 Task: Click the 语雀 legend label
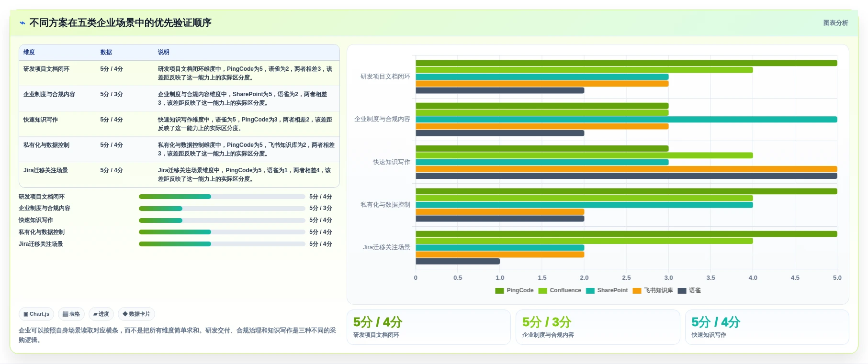coord(695,290)
